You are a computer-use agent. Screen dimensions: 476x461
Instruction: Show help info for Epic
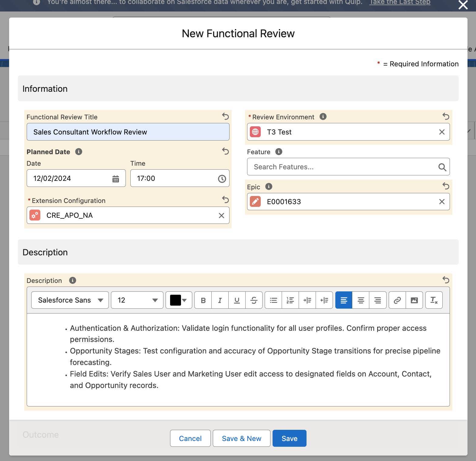click(269, 187)
